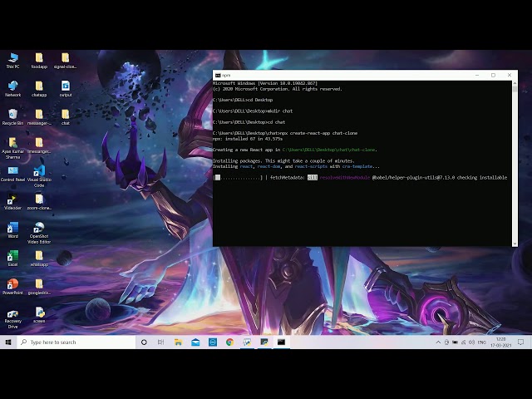Select the This PC desktop icon
Viewport: 532px width, 399px height.
coord(13,61)
